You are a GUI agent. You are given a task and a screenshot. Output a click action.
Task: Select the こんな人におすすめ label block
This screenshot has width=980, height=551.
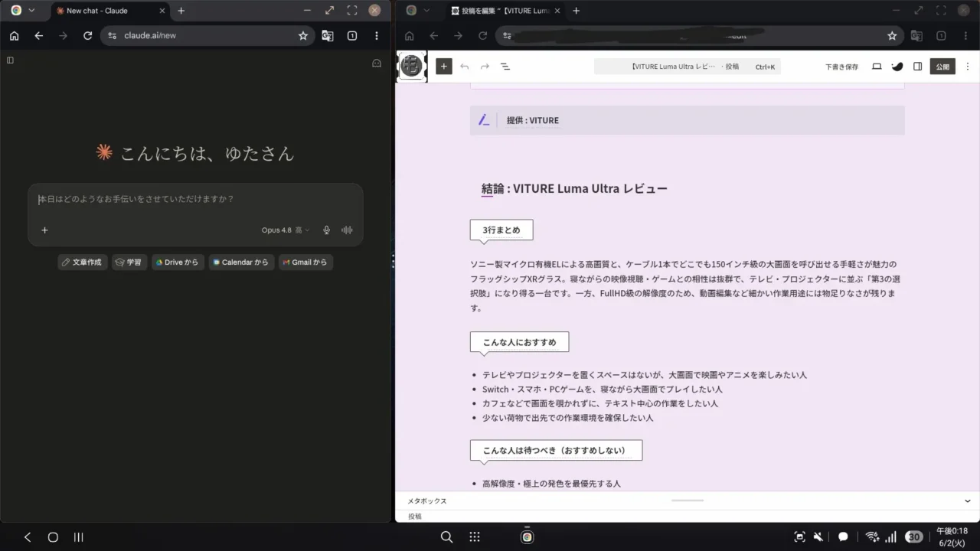pos(519,342)
